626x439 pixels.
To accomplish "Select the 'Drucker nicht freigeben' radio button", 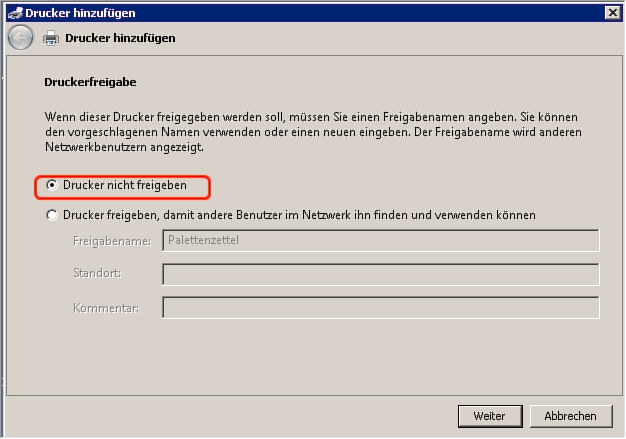I will (52, 186).
